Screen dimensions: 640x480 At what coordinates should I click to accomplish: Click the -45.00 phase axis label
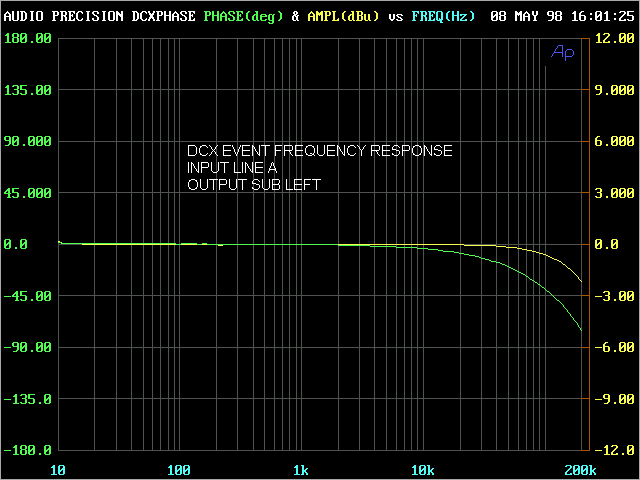point(28,296)
